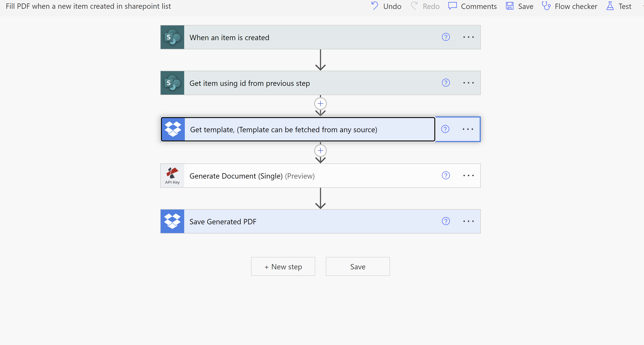Click the Dropbox icon on Get template step
The image size is (644, 345).
click(173, 129)
